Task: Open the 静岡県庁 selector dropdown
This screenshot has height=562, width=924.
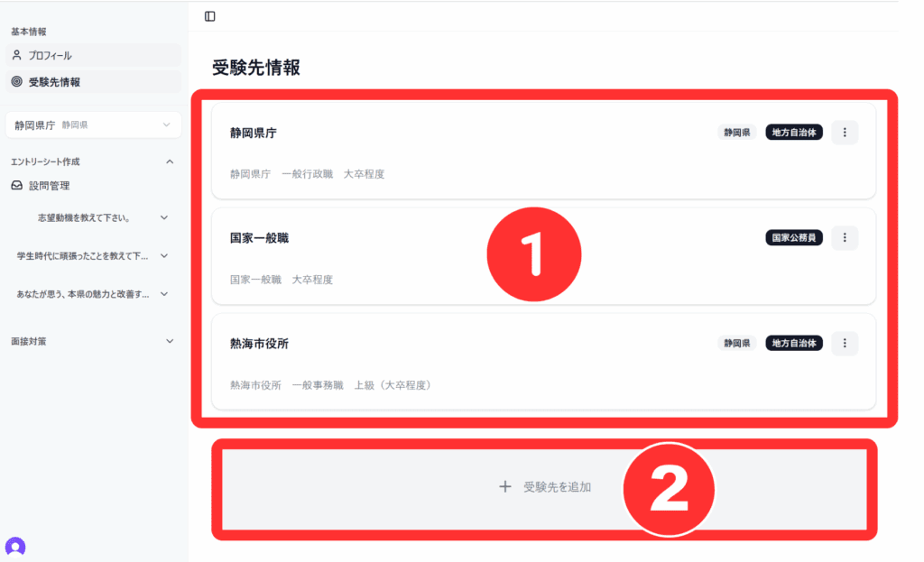Action: 93,124
